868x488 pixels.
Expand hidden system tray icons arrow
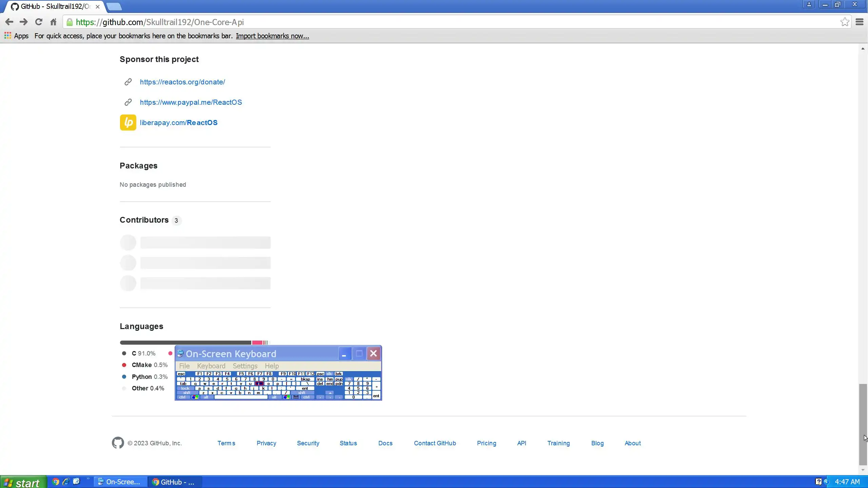point(826,482)
